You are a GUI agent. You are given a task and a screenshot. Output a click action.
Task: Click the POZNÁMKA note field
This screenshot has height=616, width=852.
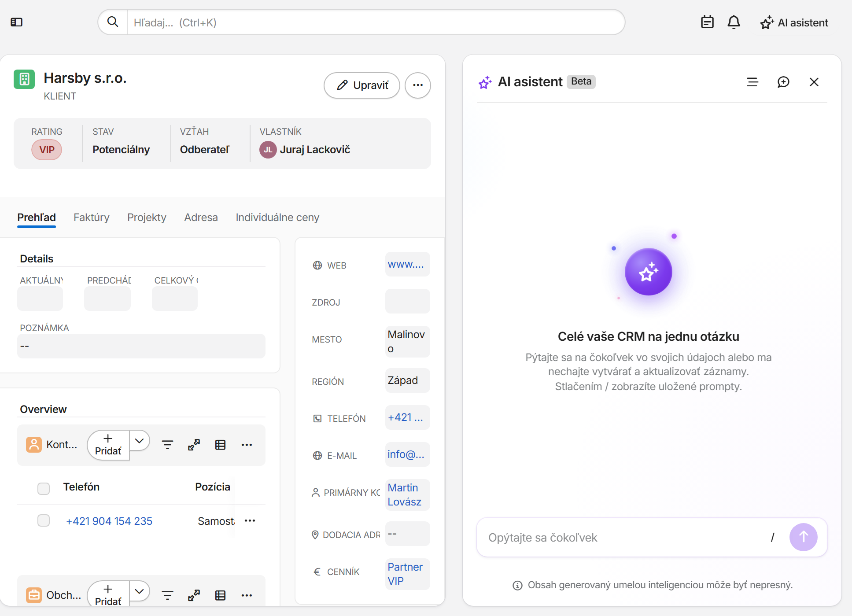pos(141,346)
